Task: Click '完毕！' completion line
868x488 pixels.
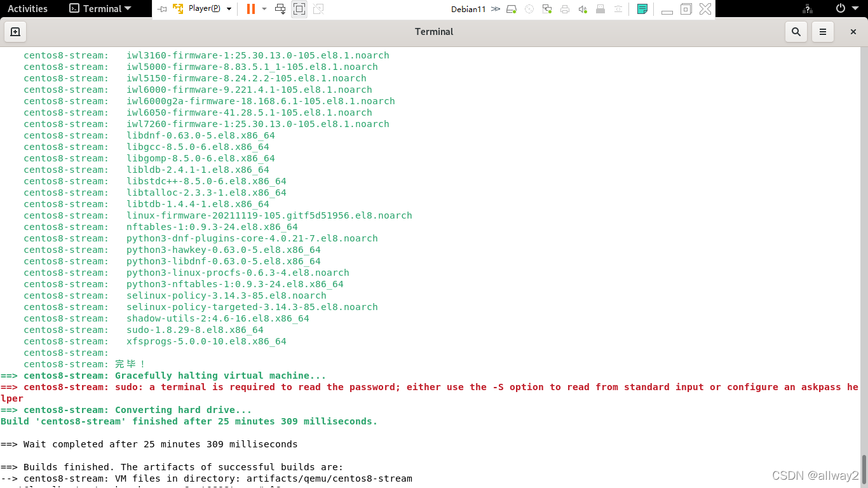Action: pos(130,364)
